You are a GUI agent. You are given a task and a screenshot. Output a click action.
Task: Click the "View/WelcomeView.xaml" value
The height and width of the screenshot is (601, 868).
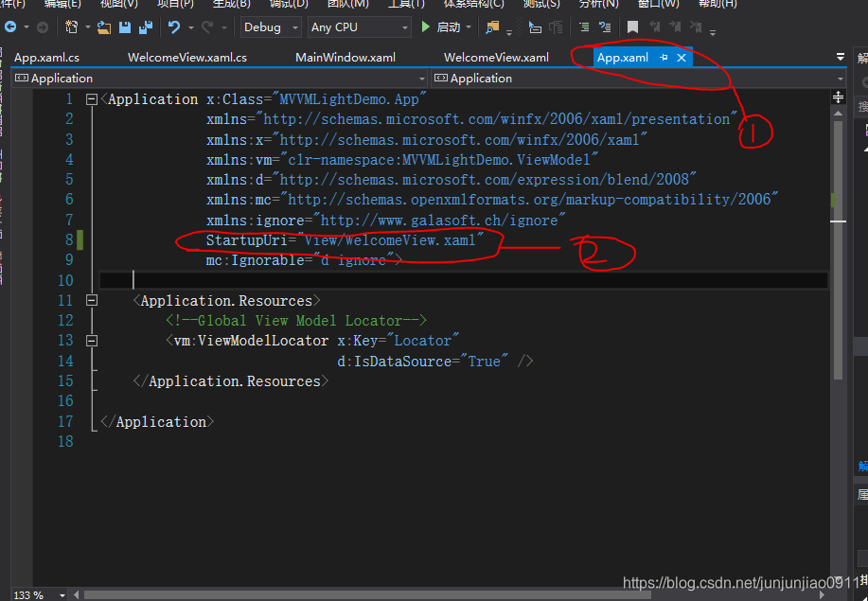click(390, 240)
